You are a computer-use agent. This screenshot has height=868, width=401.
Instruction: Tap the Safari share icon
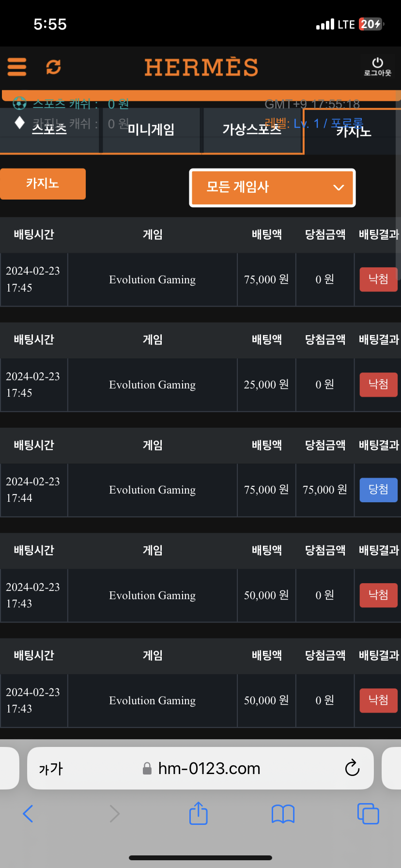pos(198,814)
